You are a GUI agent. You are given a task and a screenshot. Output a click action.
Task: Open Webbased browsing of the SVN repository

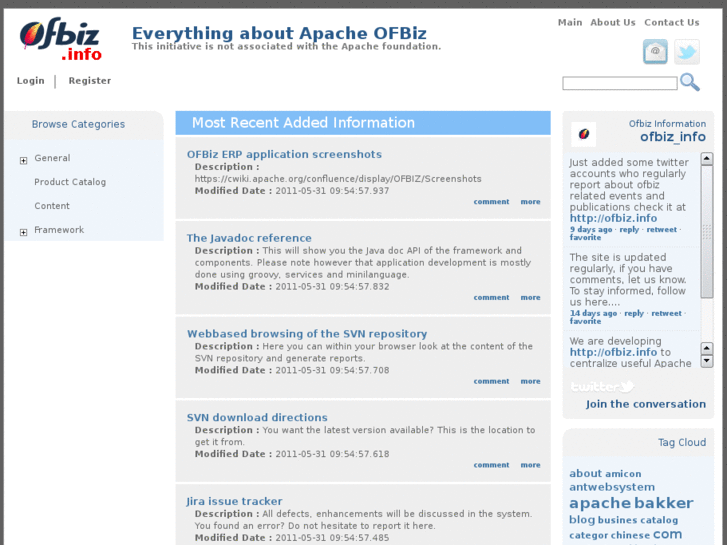[307, 333]
